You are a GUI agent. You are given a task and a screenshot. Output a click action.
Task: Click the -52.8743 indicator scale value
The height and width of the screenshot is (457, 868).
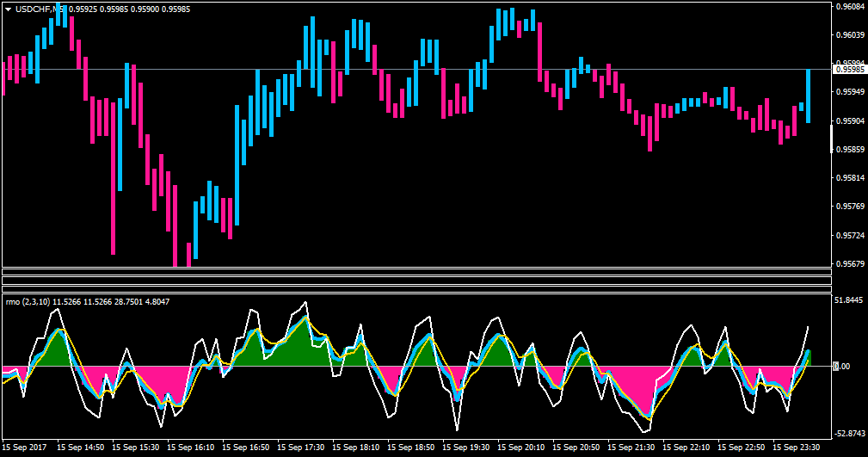[848, 433]
